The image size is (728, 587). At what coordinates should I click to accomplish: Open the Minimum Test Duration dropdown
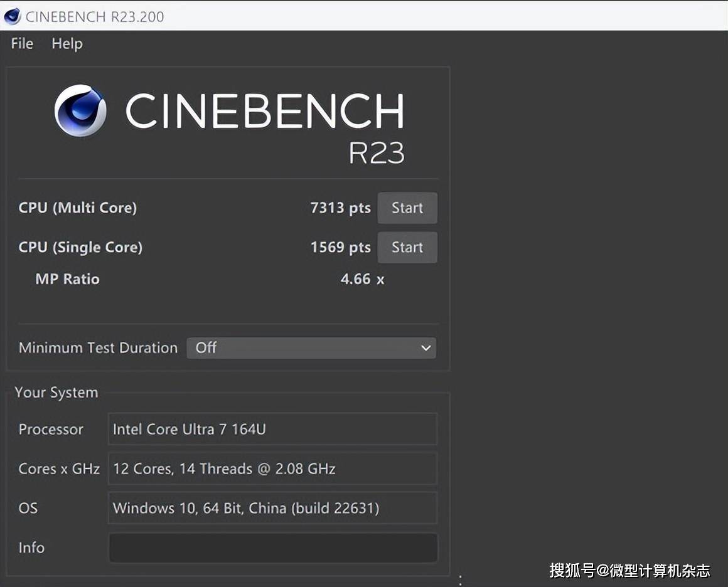311,347
